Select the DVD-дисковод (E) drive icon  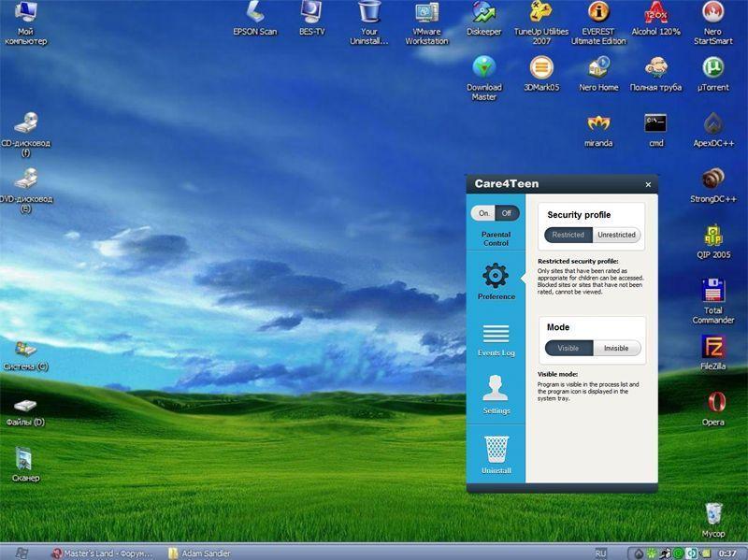pyautogui.click(x=26, y=191)
